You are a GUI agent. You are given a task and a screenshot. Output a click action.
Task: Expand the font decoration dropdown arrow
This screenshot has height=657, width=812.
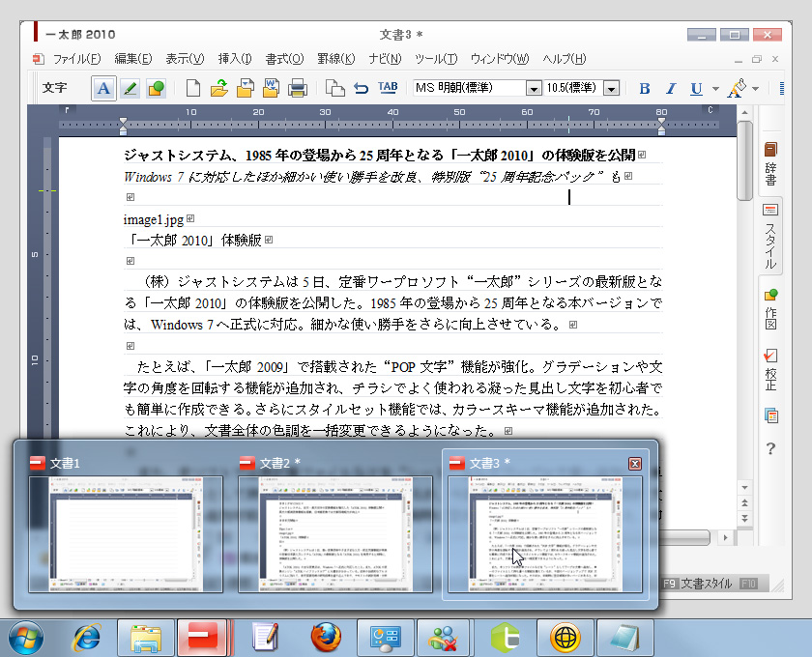(x=756, y=89)
